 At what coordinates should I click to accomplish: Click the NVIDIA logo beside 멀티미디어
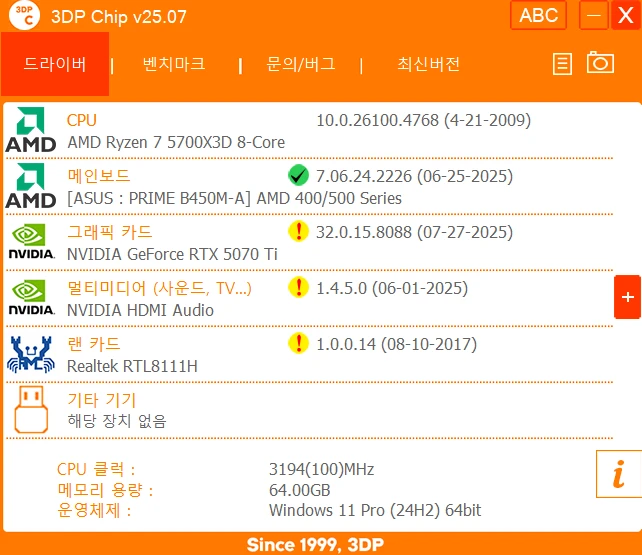point(31,298)
